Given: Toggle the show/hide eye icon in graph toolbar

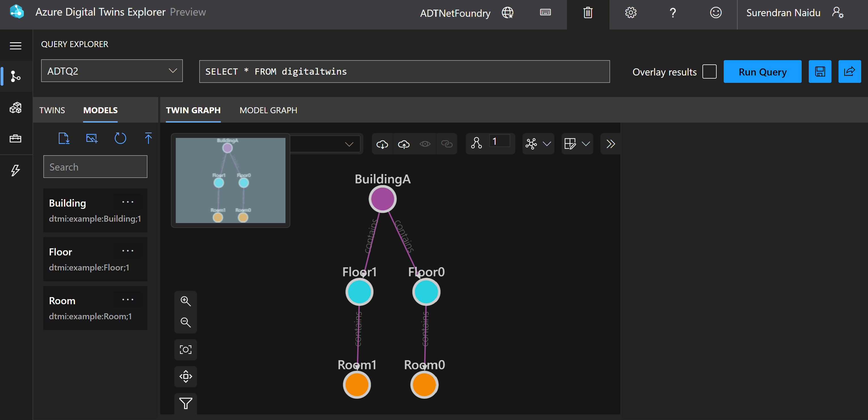Looking at the screenshot, I should [425, 144].
